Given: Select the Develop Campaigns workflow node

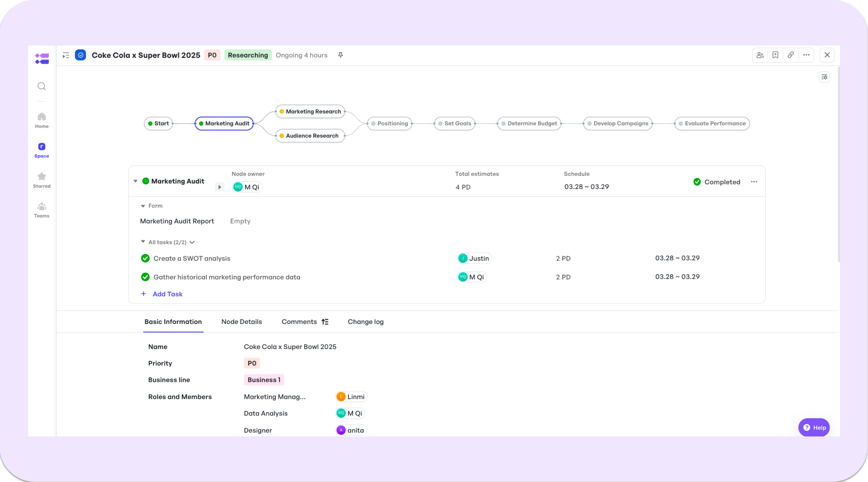Looking at the screenshot, I should 618,124.
